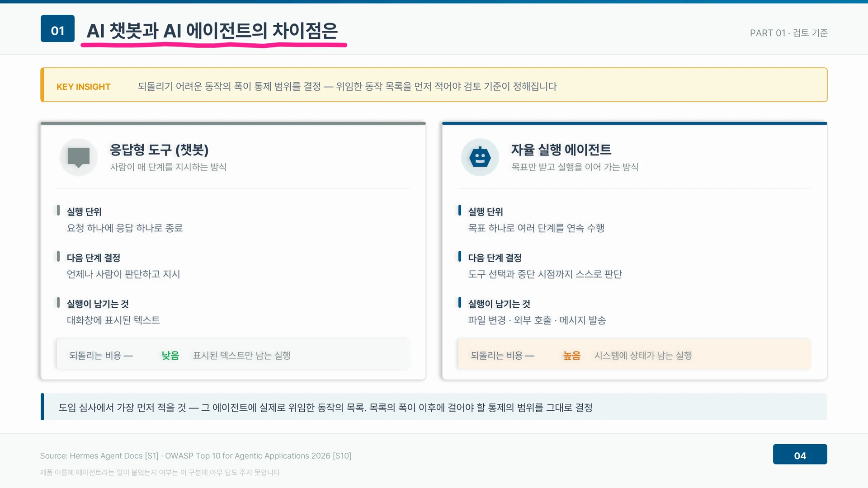This screenshot has width=868, height=488.
Task: Click the chat bubble icon for 응답형 도구
Action: [79, 157]
